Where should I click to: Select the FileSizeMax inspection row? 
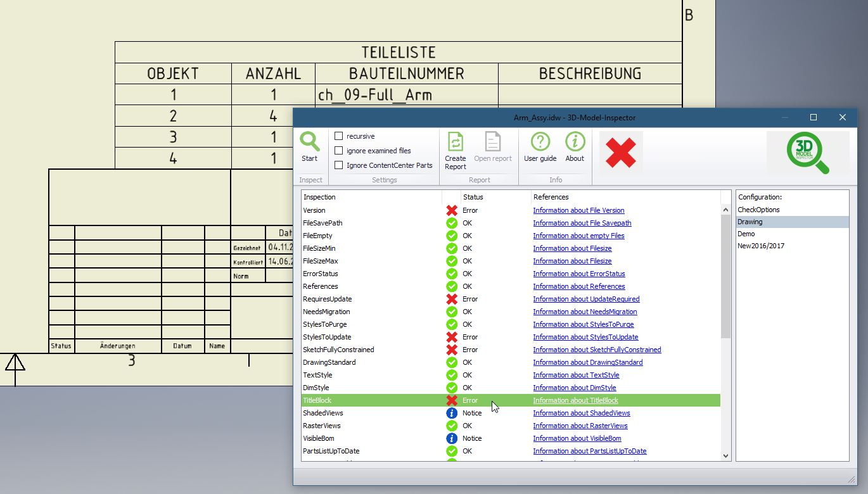pyautogui.click(x=510, y=261)
